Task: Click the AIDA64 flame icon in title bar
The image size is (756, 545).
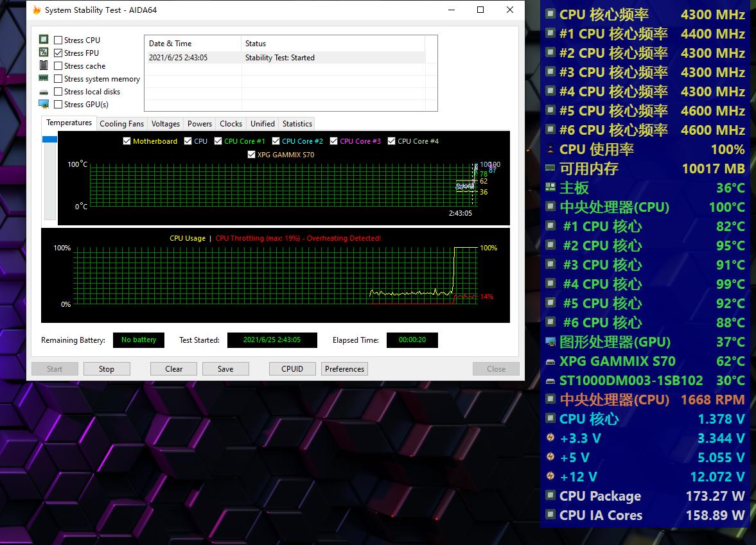Action: coord(37,10)
